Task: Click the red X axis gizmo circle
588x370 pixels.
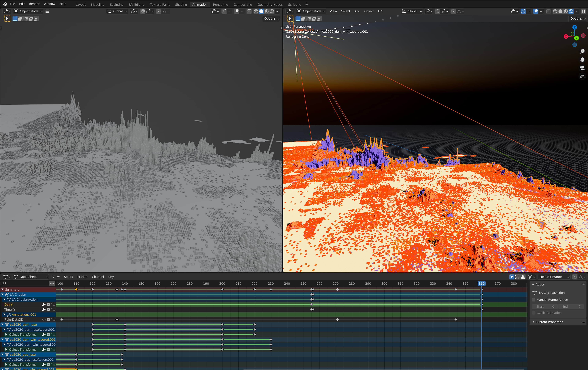Action: [x=566, y=36]
